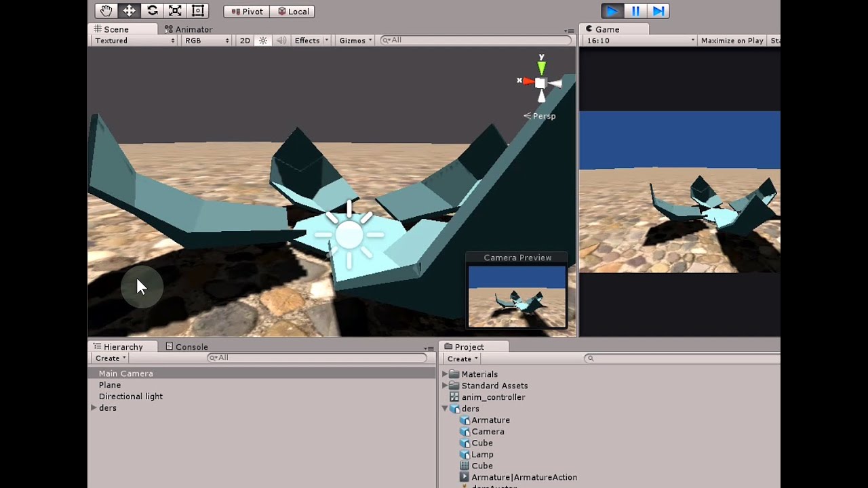This screenshot has height=488, width=868.
Task: Open the Gizmos dropdown
Action: click(x=356, y=41)
